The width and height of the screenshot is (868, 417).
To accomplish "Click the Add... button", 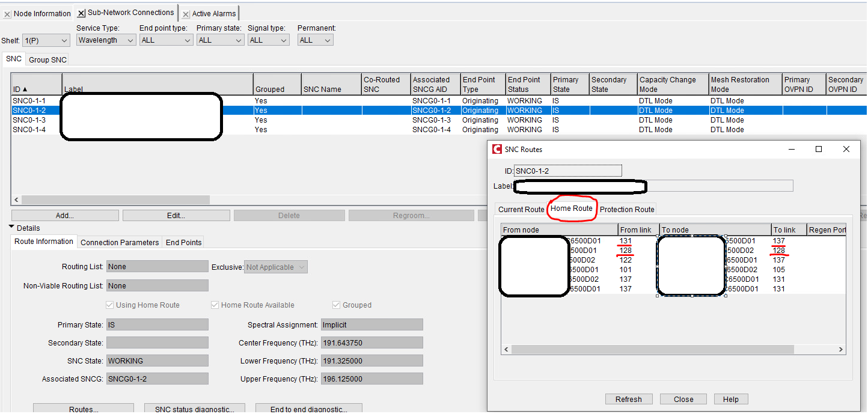I will pos(65,215).
